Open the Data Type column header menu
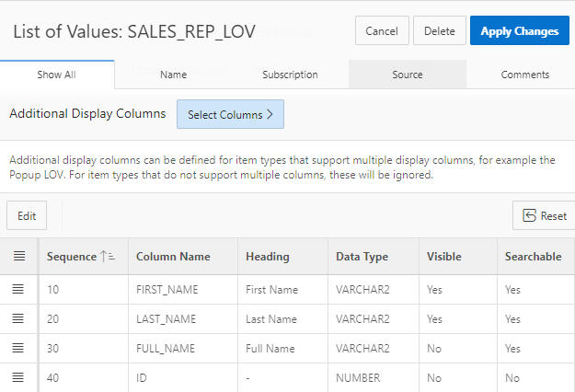Image resolution: width=575 pixels, height=392 pixels. (362, 257)
